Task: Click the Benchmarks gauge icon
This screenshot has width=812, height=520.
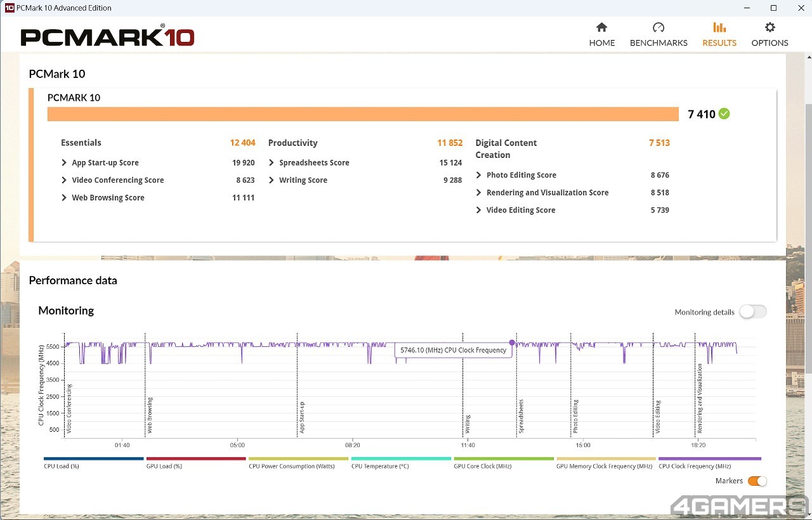Action: click(658, 27)
